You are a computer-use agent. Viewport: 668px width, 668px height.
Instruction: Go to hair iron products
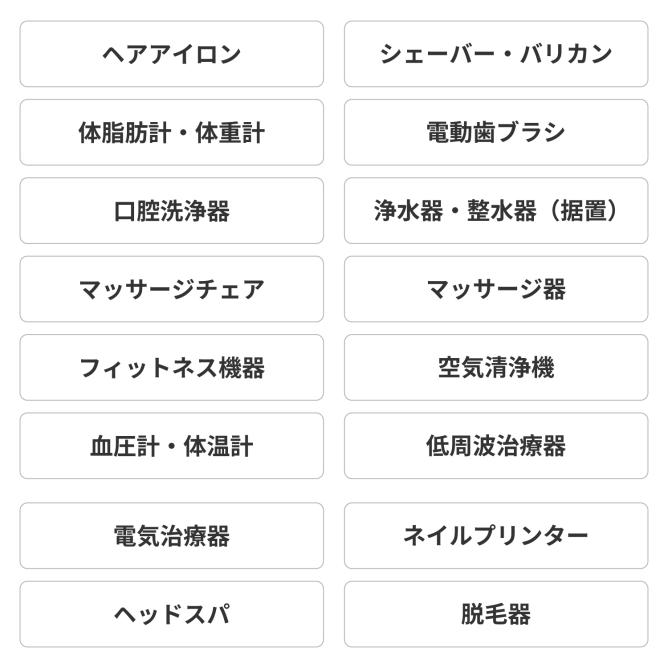[171, 54]
